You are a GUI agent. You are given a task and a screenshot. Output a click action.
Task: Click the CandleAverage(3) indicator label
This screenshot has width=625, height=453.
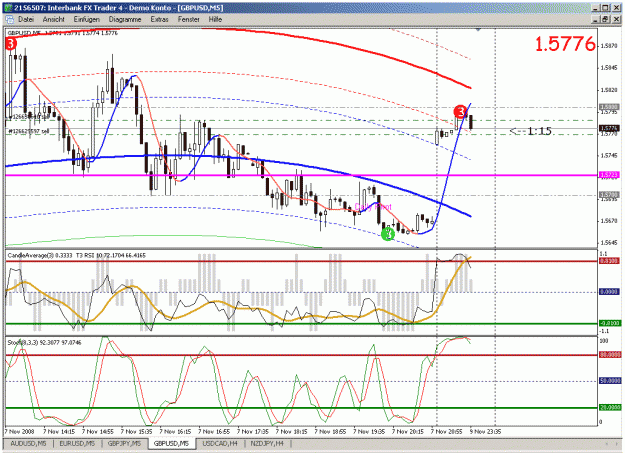pyautogui.click(x=39, y=255)
